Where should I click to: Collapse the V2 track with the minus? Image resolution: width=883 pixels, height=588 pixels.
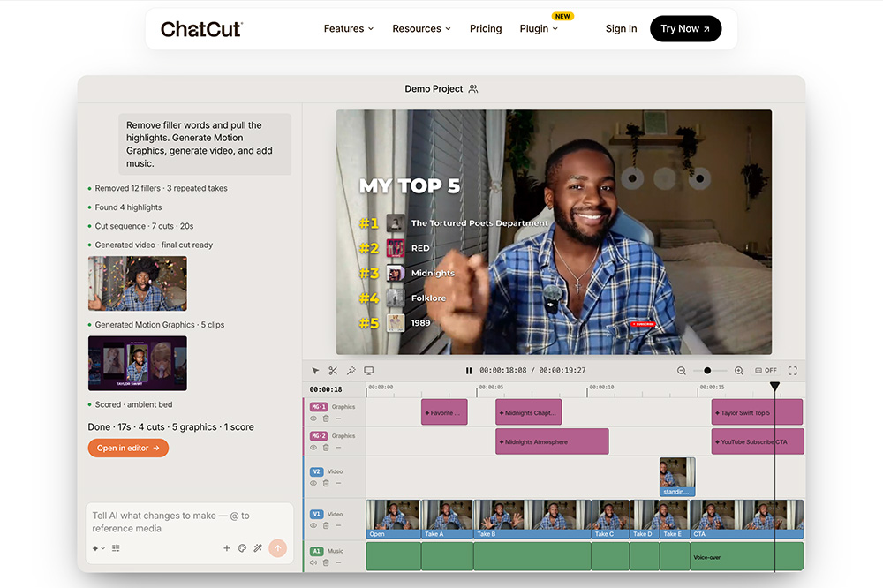[x=338, y=483]
